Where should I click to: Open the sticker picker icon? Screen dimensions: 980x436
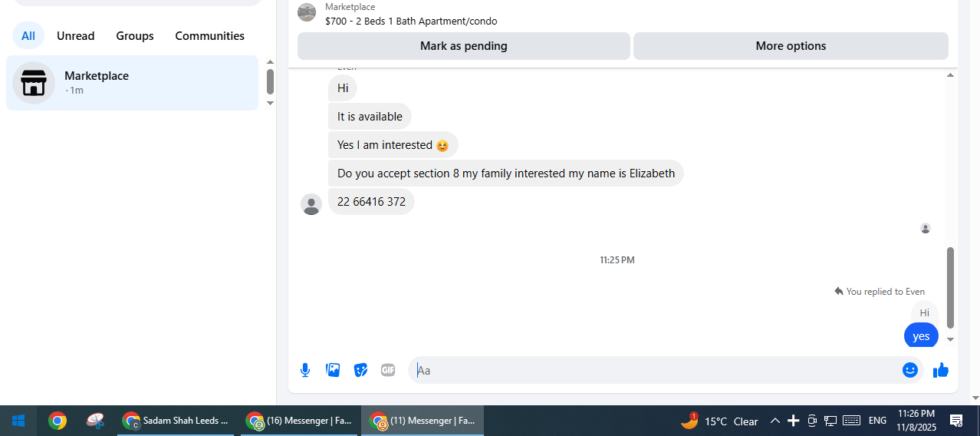coord(360,370)
